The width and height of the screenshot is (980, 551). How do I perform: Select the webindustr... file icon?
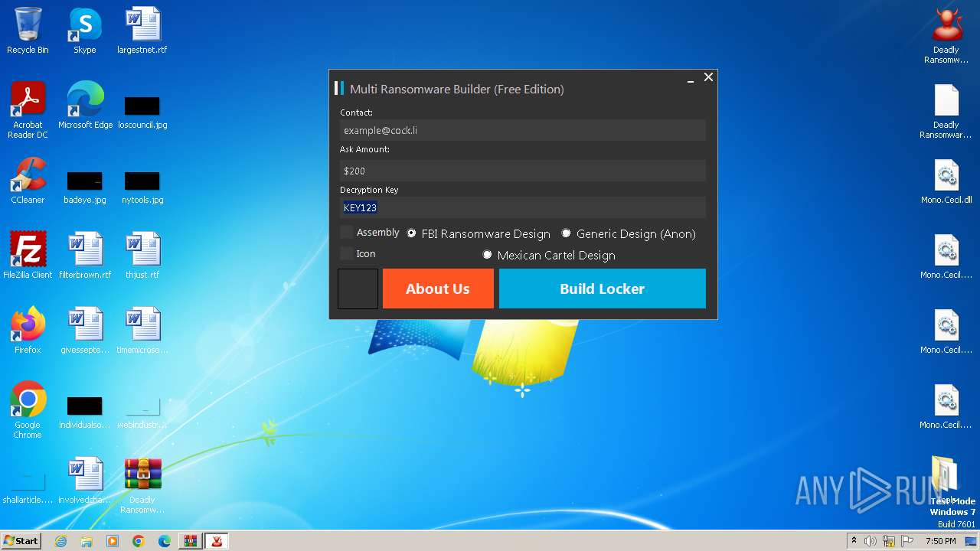[142, 412]
